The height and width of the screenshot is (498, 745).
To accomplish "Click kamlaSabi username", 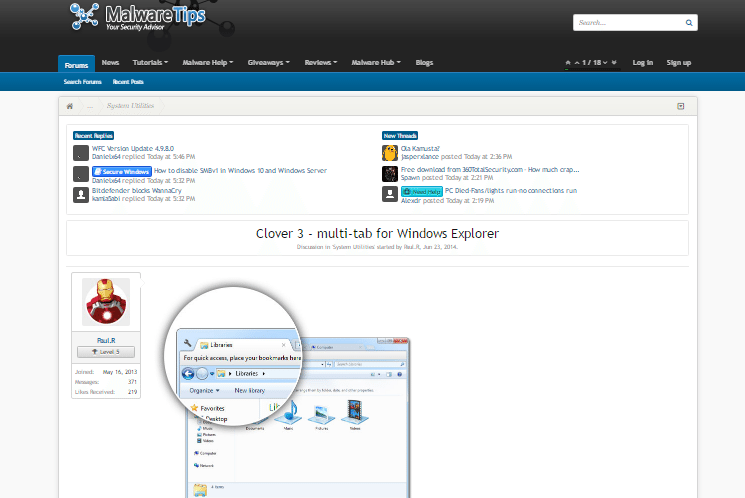I will coord(106,199).
